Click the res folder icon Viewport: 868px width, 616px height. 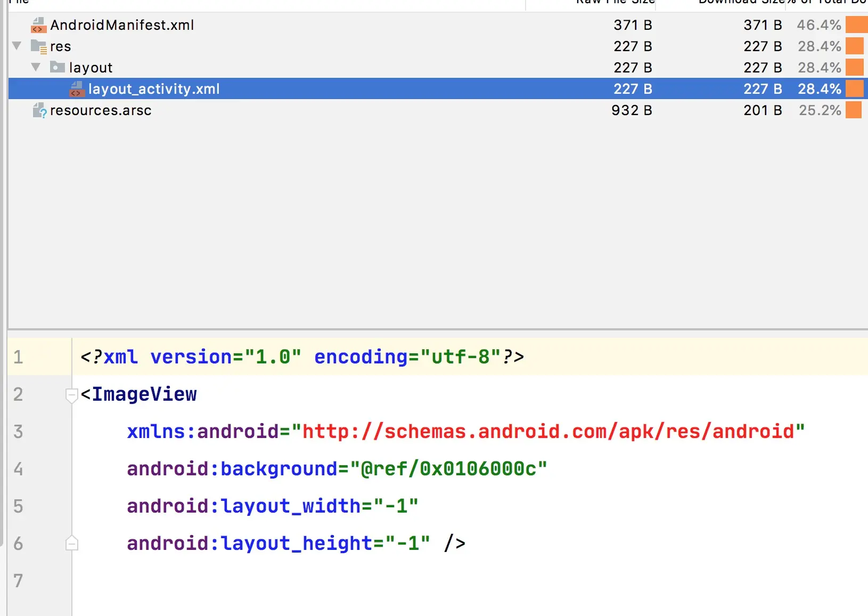tap(39, 47)
